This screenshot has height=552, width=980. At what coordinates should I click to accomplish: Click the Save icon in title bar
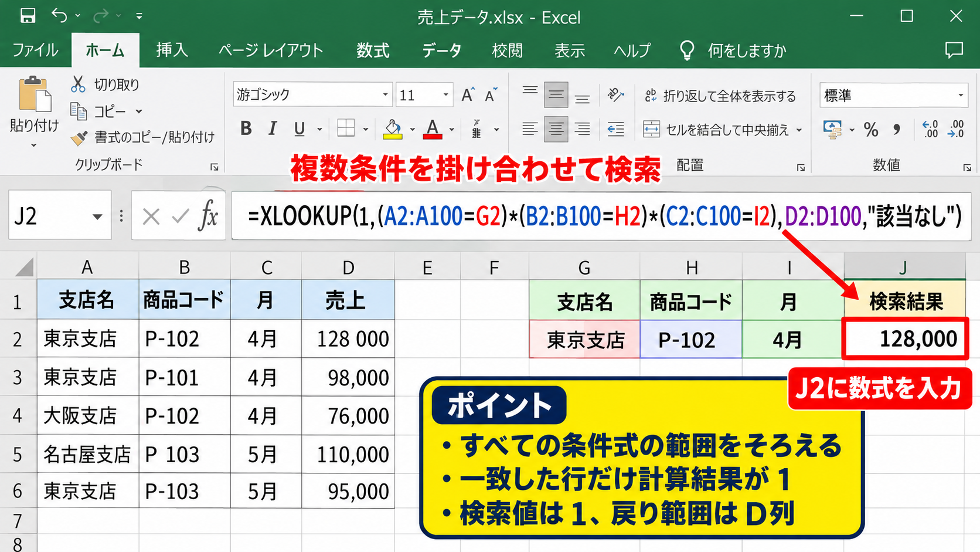(28, 16)
